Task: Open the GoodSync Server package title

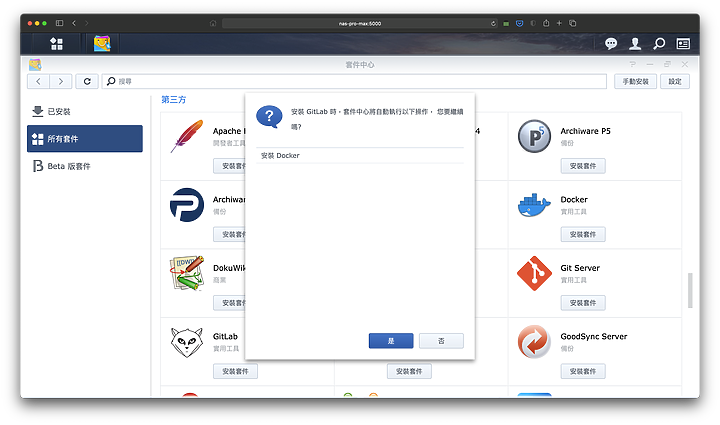Action: (594, 336)
